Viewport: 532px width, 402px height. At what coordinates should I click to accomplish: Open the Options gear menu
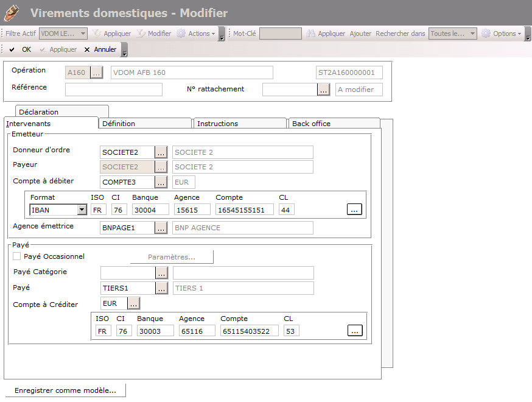tap(501, 33)
